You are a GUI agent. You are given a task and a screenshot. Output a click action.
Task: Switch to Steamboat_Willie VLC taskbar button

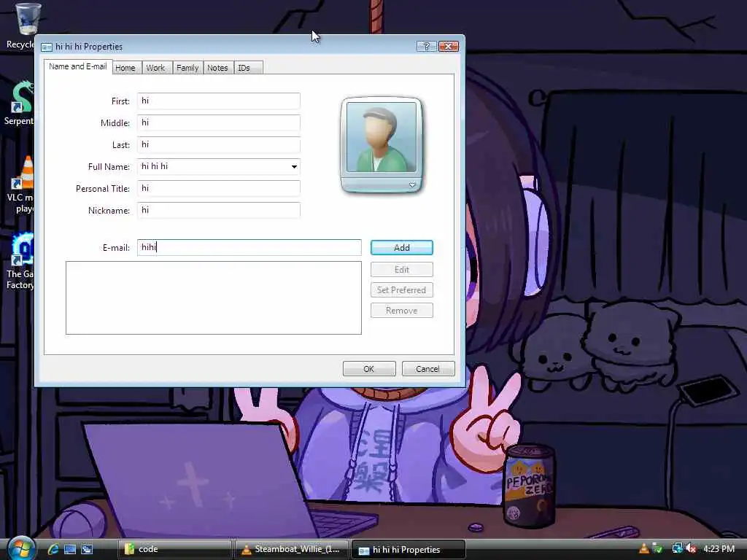click(x=292, y=549)
